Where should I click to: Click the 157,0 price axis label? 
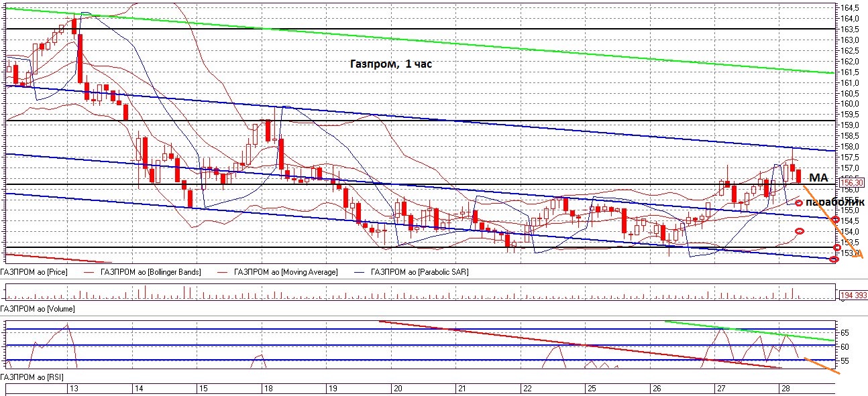tap(851, 168)
